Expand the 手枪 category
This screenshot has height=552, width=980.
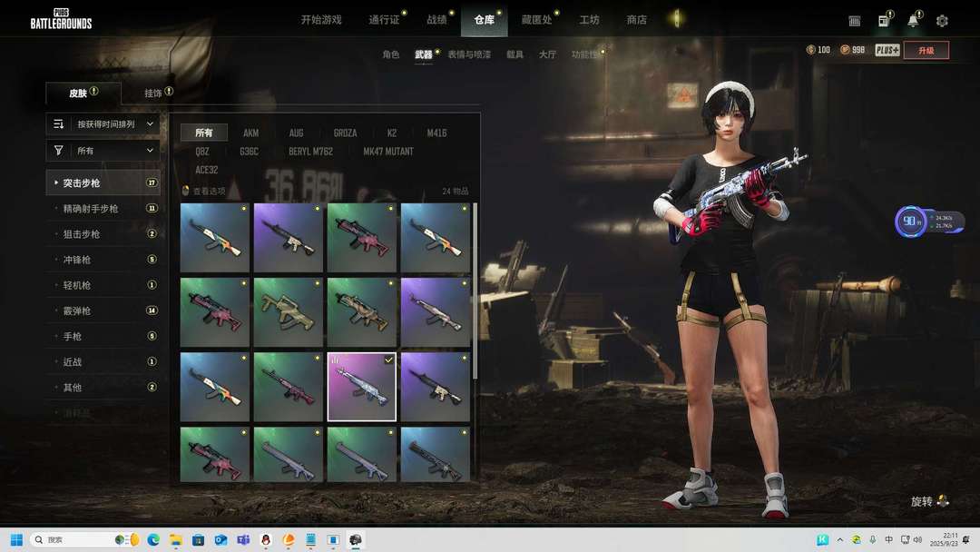(x=103, y=336)
